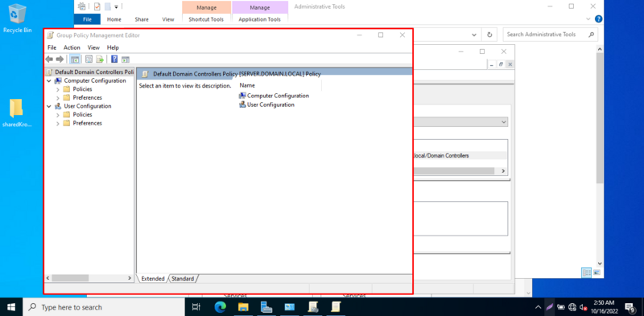Screen dimensions: 644x316
Task: Expand Policies under User Configuration
Action: tap(57, 114)
